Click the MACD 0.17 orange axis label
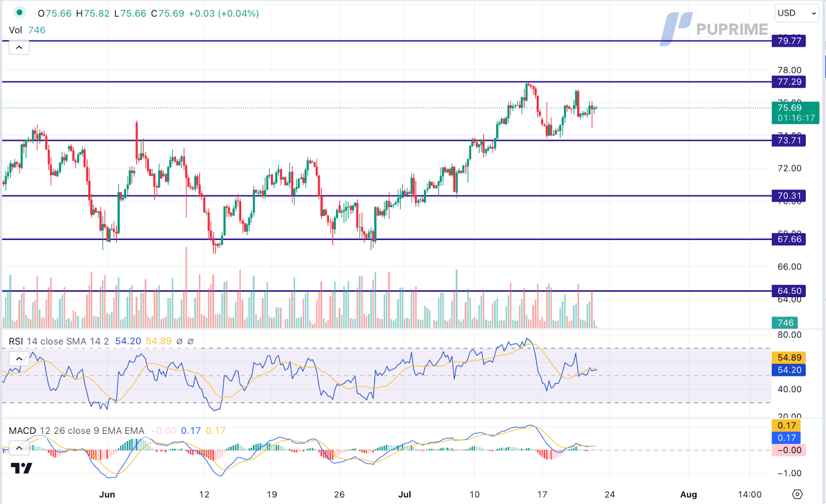826x504 pixels. point(786,426)
